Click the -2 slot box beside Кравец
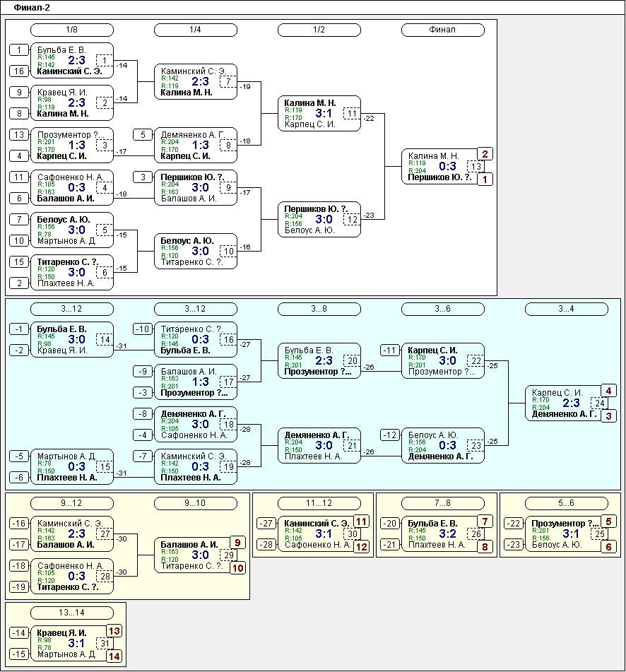Screen dimensions: 626x672 [19, 350]
